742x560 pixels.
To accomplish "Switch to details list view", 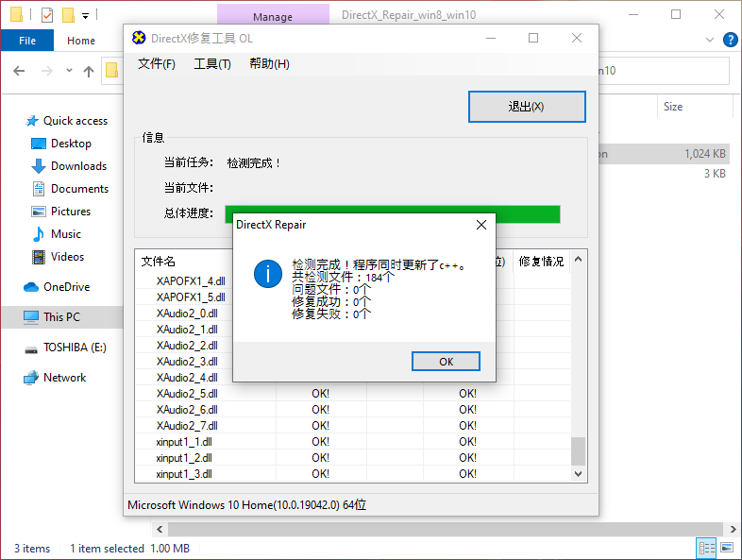I will pos(706,548).
